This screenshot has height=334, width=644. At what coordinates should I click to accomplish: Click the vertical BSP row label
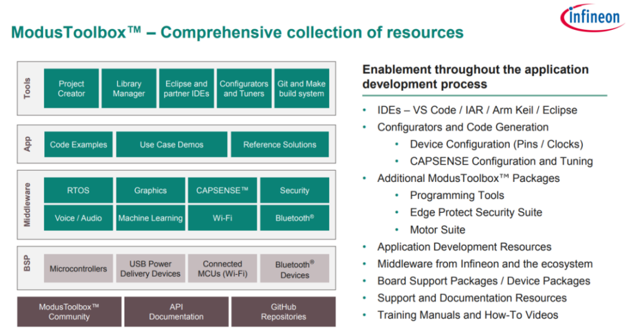27,264
